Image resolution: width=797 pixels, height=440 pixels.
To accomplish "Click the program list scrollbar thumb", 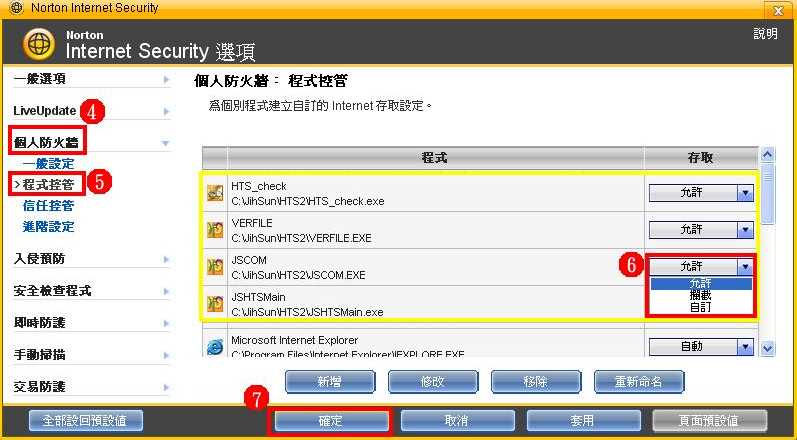I will pyautogui.click(x=767, y=193).
